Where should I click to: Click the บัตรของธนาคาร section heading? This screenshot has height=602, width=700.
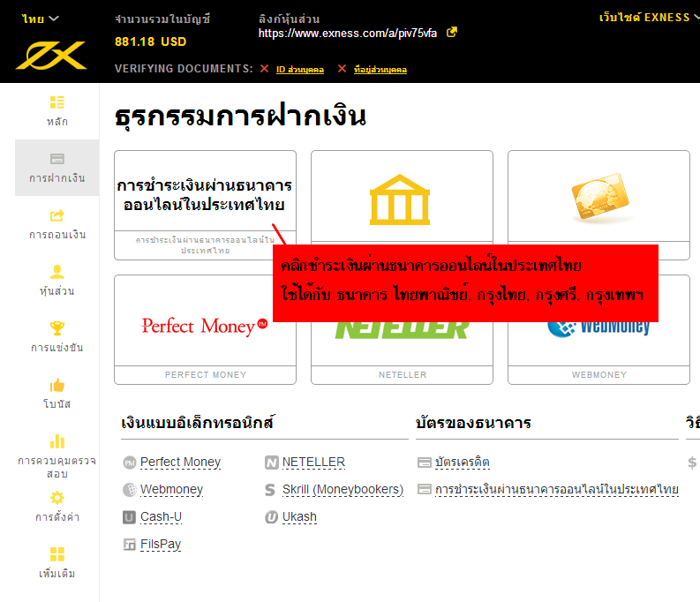coord(474,422)
